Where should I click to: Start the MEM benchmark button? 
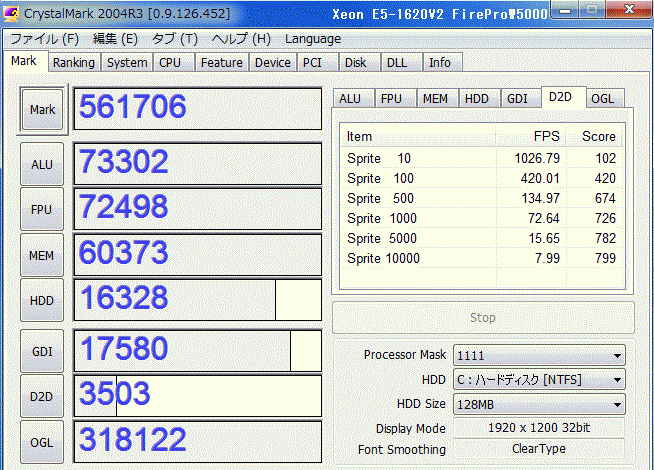tap(42, 255)
